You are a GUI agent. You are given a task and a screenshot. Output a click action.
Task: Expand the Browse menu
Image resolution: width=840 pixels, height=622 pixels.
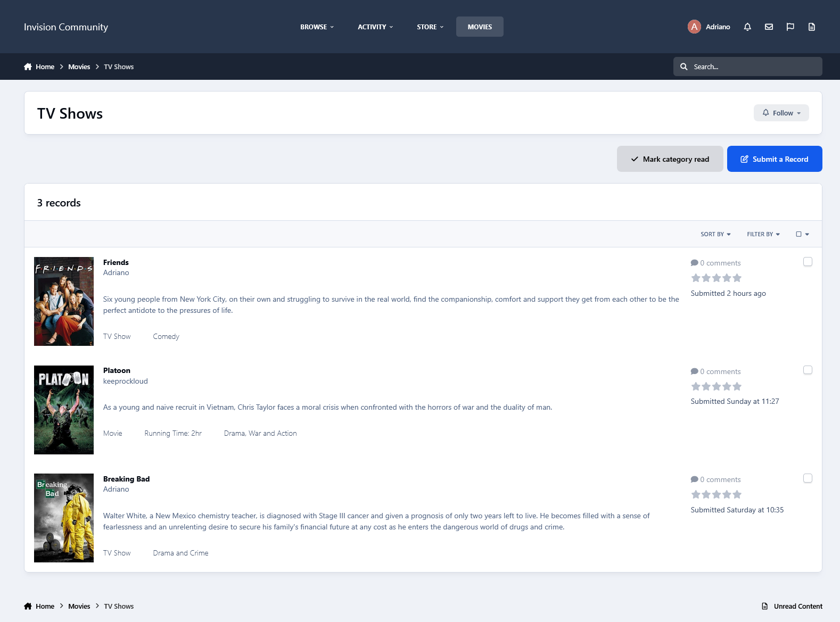pos(317,27)
